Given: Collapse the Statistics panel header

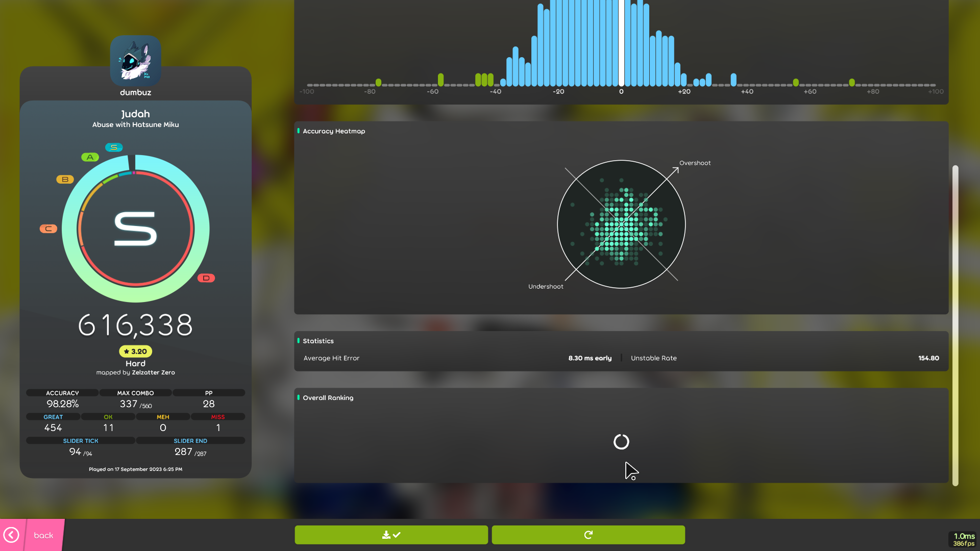Looking at the screenshot, I should coord(318,341).
